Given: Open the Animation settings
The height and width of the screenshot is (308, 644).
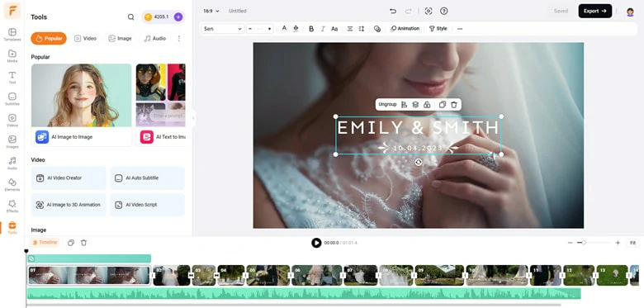Looking at the screenshot, I should (x=405, y=29).
